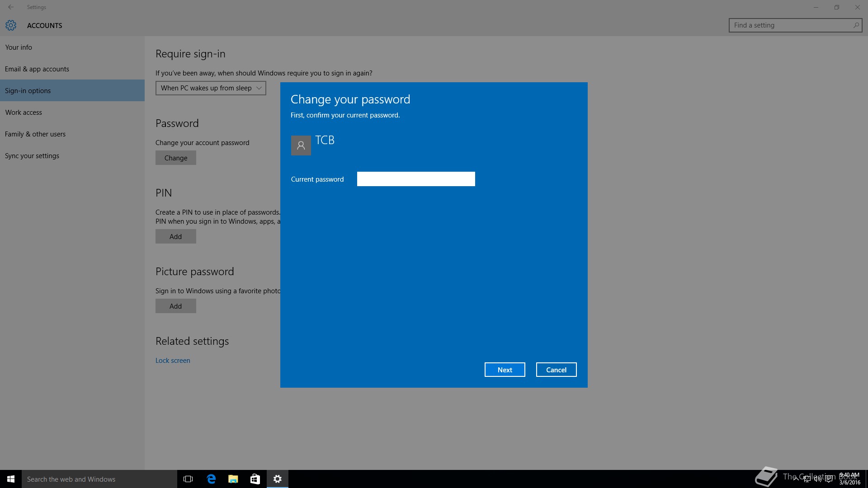Open Email & app accounts section
Viewport: 868px width, 488px height.
coord(72,69)
